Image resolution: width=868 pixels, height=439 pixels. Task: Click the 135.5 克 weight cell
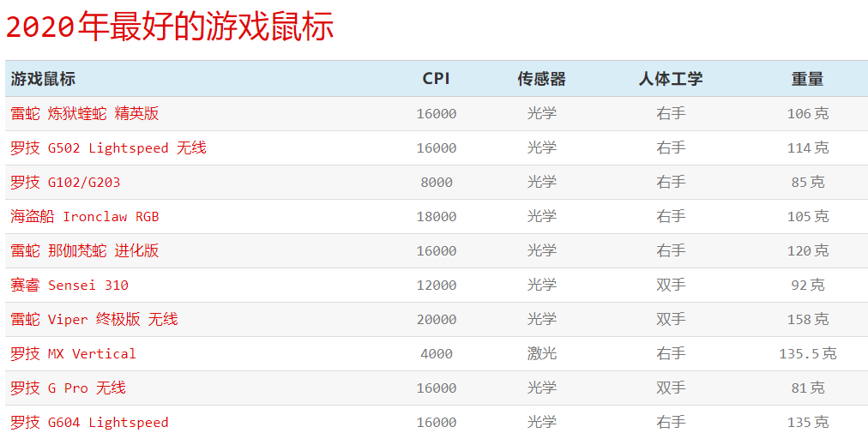pyautogui.click(x=807, y=353)
